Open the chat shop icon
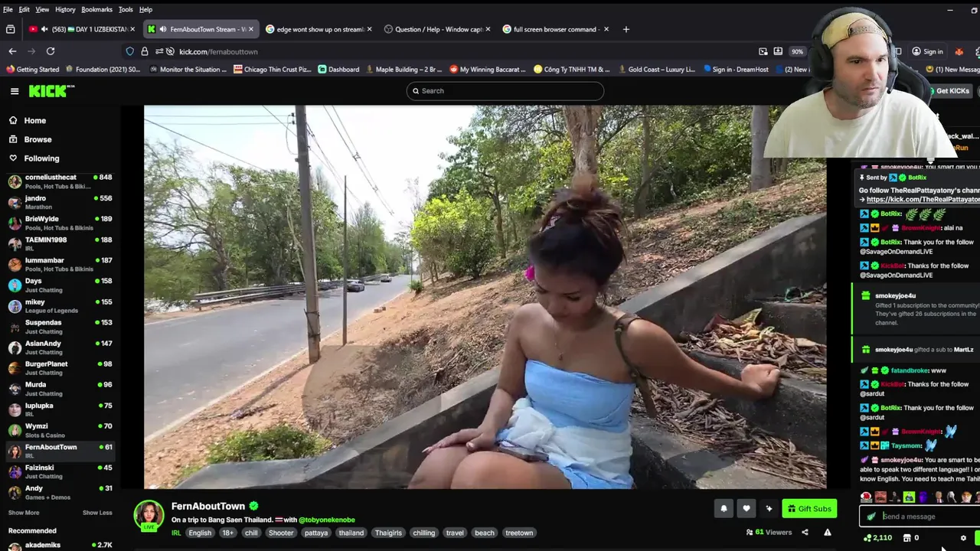The width and height of the screenshot is (980, 551). point(906,538)
